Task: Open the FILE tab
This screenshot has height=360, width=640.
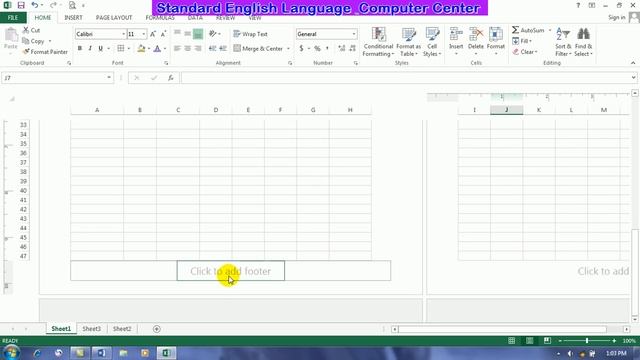Action: (x=13, y=18)
